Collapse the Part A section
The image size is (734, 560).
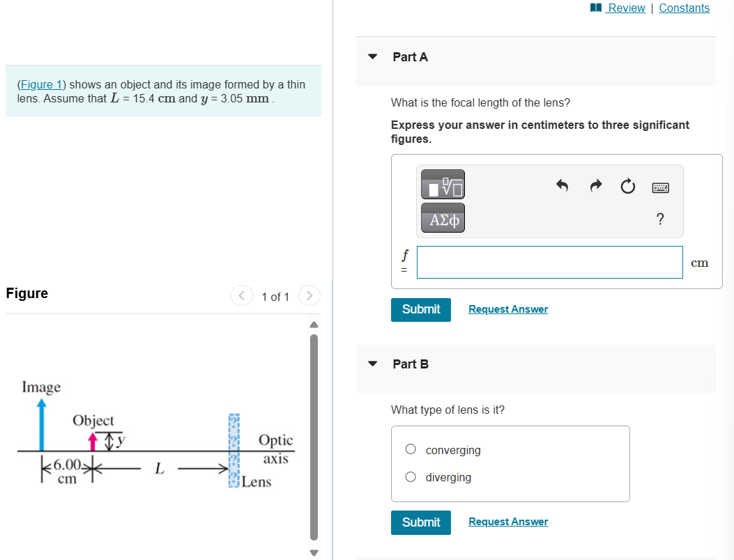372,57
